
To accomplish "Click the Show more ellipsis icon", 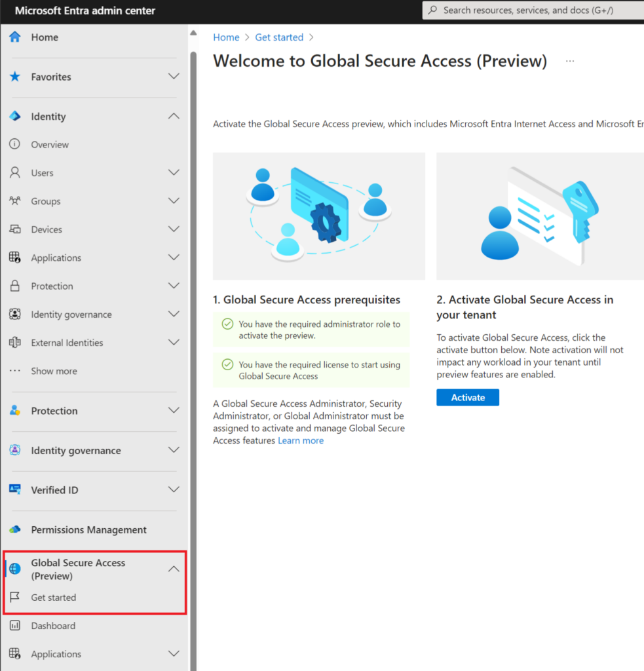I will coord(15,371).
